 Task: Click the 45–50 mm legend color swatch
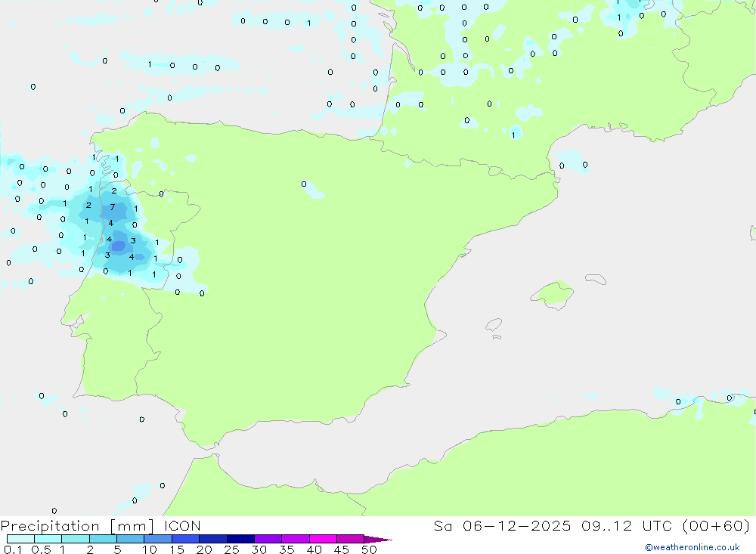pos(350,539)
